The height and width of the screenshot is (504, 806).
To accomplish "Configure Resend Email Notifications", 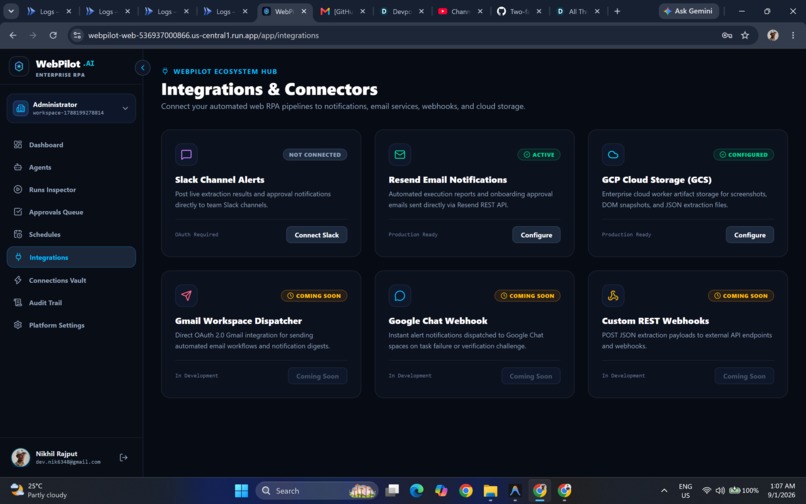I will point(536,235).
